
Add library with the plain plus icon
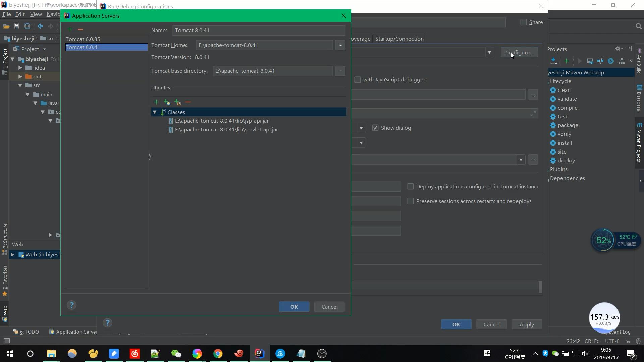(x=156, y=102)
